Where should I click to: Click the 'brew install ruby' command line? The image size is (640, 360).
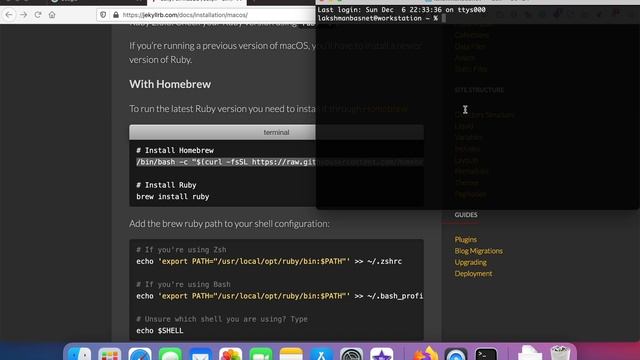coord(173,197)
